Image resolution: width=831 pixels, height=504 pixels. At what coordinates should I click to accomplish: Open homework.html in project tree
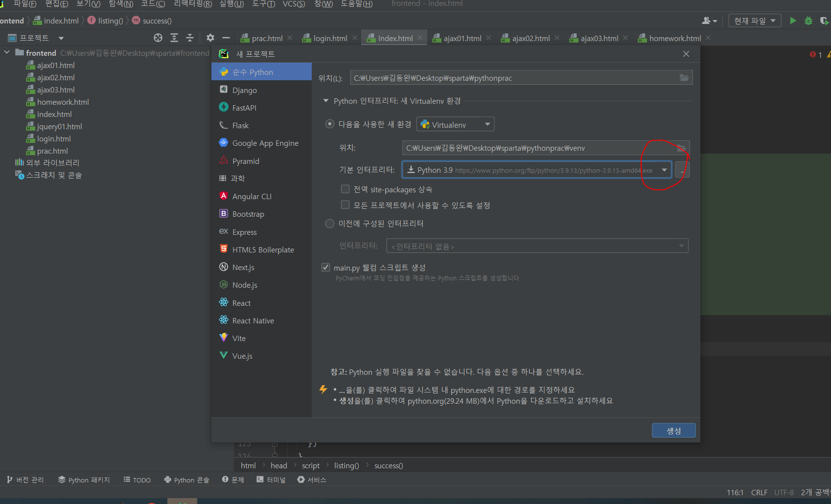pyautogui.click(x=63, y=102)
